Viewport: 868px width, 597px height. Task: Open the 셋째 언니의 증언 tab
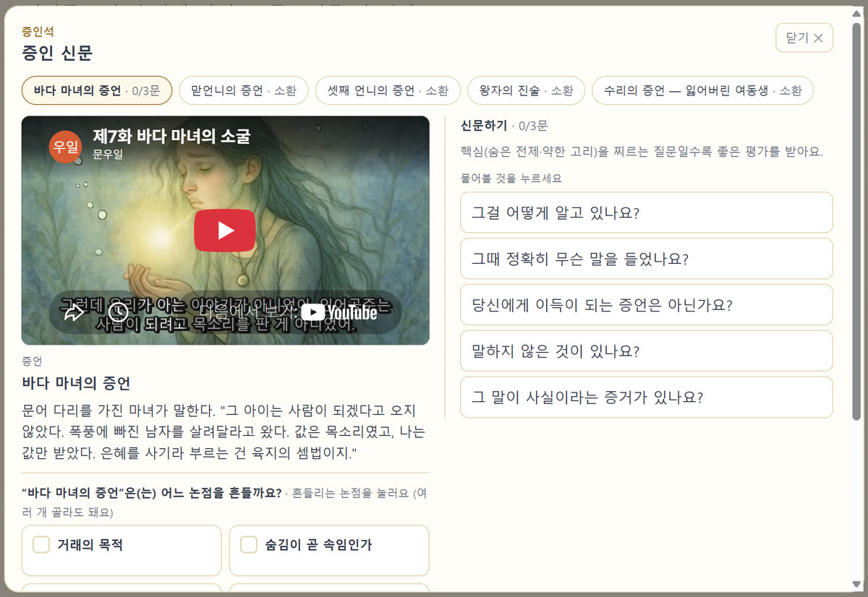click(388, 90)
